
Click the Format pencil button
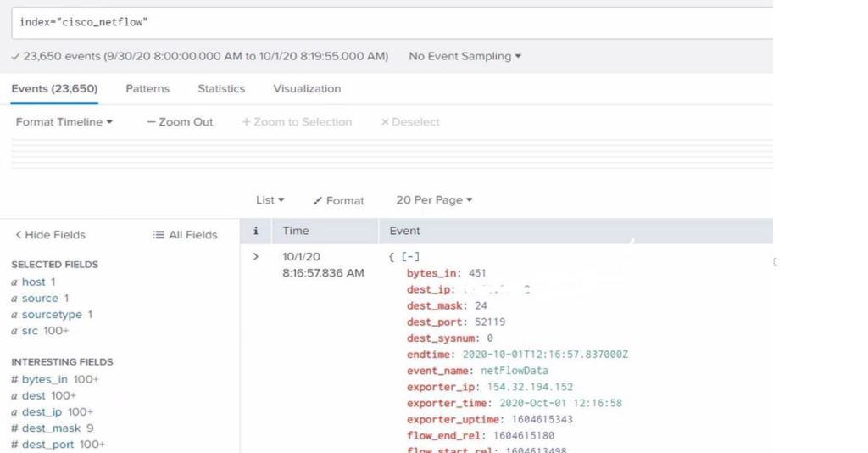(338, 201)
